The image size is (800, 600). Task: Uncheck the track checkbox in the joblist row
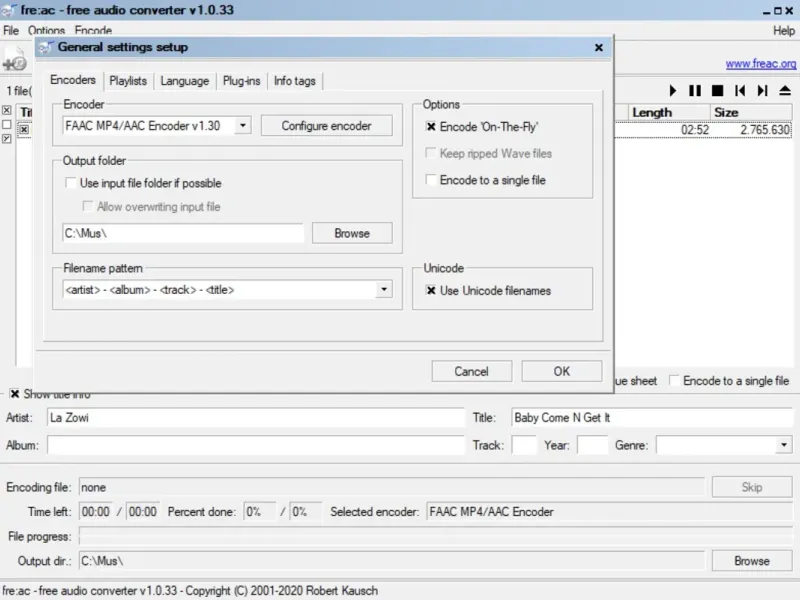coord(24,130)
